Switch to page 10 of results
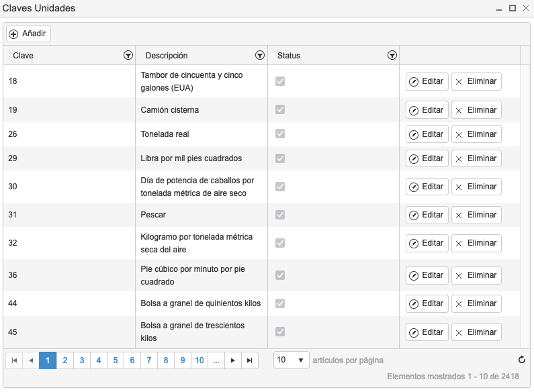Screen dimensions: 534x392 (x=199, y=360)
